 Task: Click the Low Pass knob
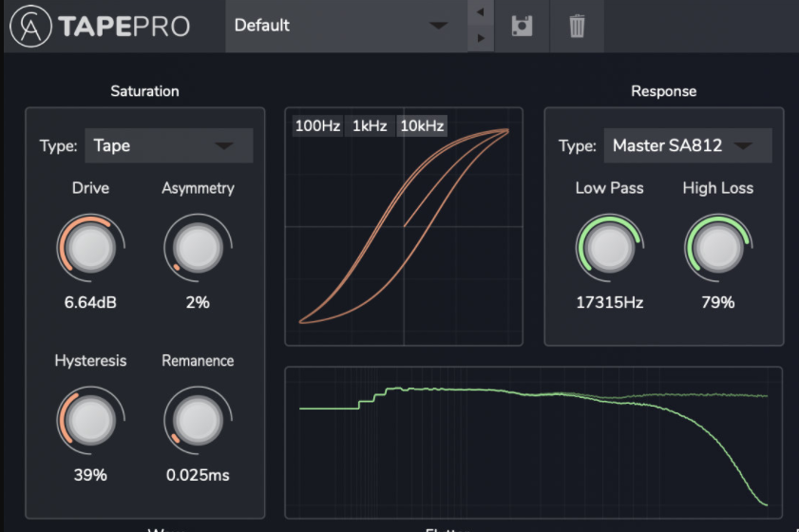tap(609, 248)
